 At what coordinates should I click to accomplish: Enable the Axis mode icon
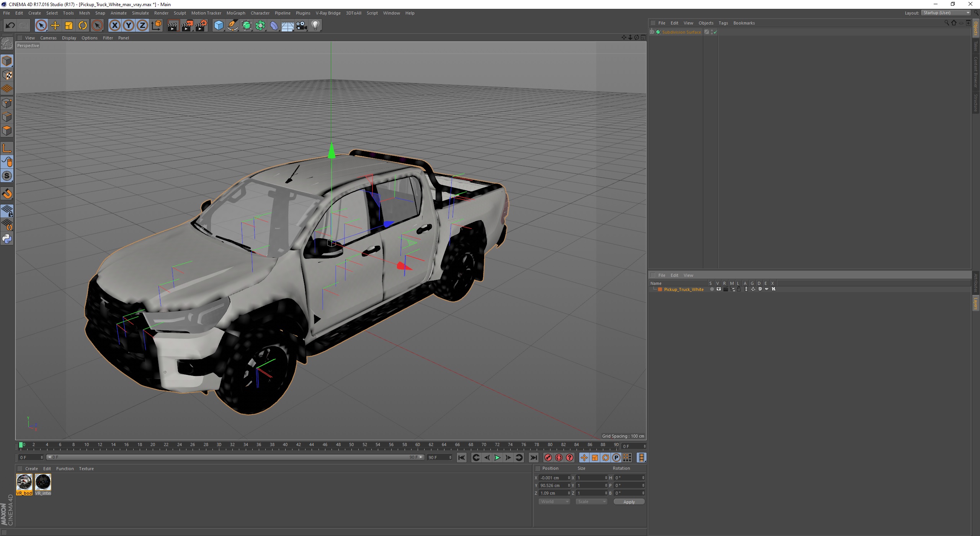[7, 148]
